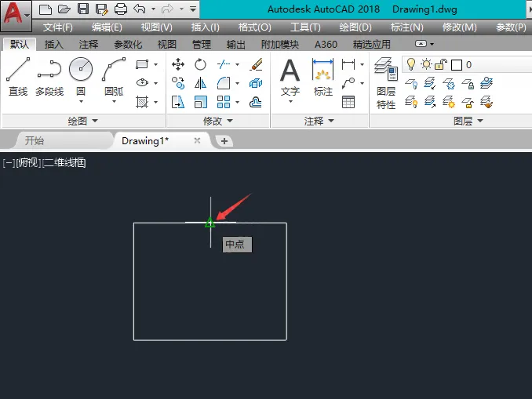Select the Circle (圆) tool
The image size is (532, 399).
81,76
